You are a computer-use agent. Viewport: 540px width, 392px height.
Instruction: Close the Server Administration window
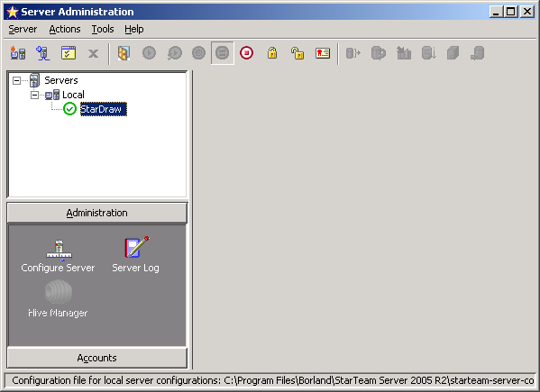click(x=526, y=12)
